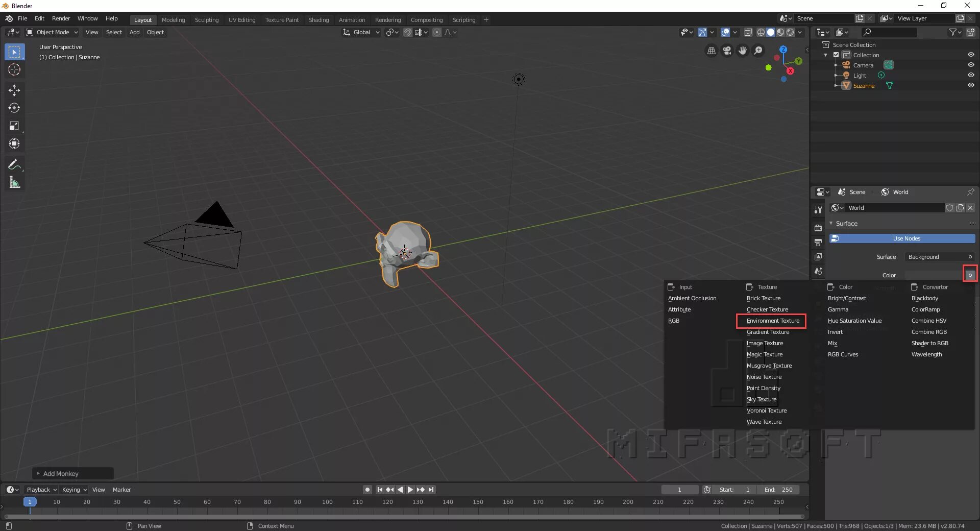Image resolution: width=980 pixels, height=531 pixels.
Task: Choose Sky Texture from the menu
Action: click(762, 399)
